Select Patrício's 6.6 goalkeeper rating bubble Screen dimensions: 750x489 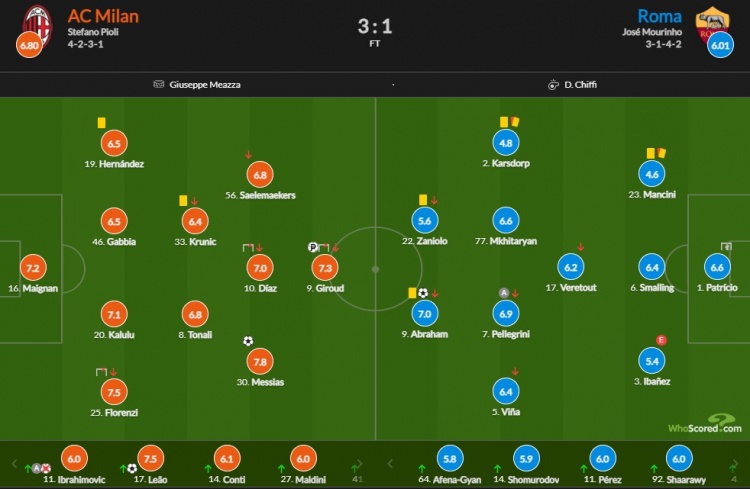point(717,267)
